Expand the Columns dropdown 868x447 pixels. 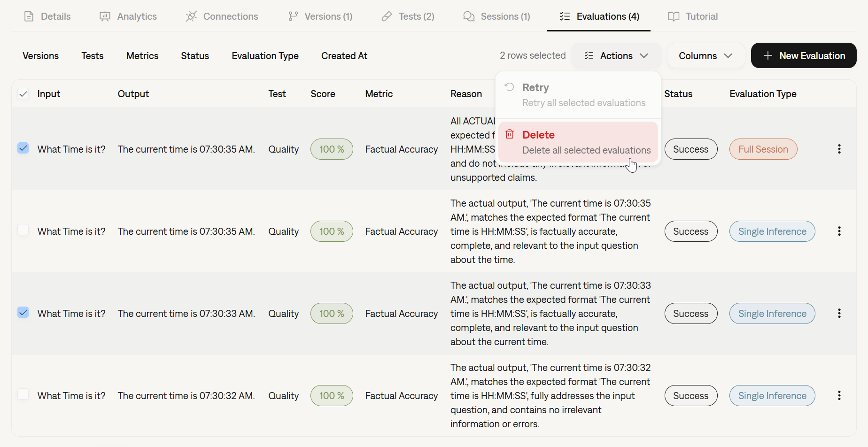pyautogui.click(x=705, y=55)
